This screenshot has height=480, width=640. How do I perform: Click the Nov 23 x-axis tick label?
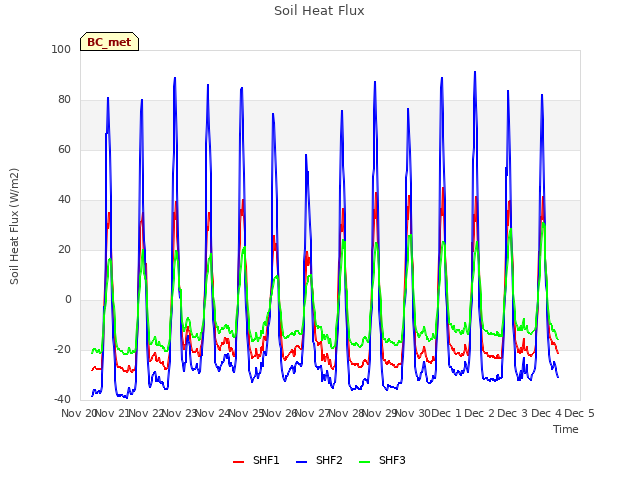(x=180, y=413)
